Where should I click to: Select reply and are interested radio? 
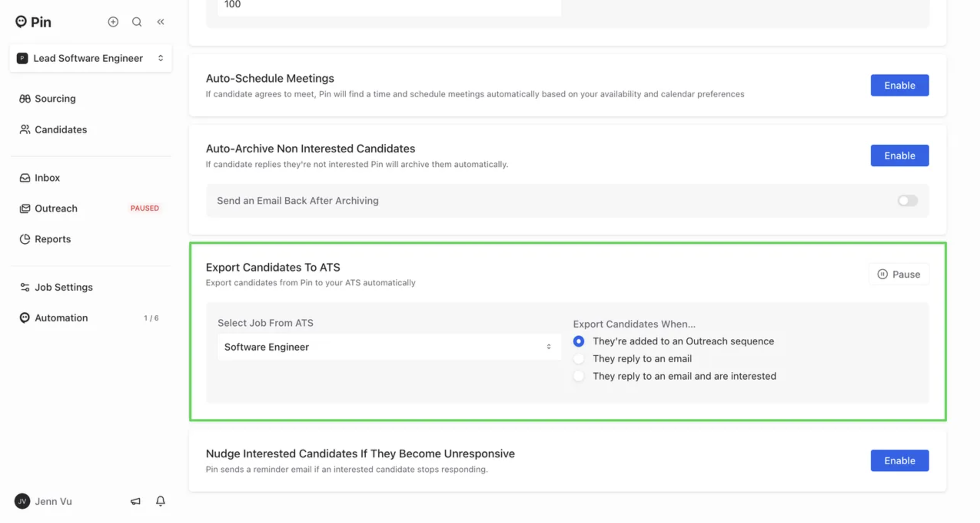coord(578,376)
